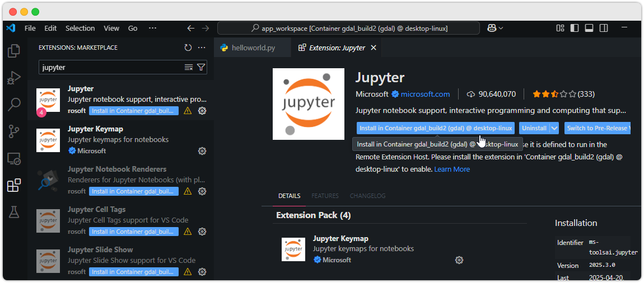Viewport: 644px width, 283px height.
Task: Click the ms-toolsai.jupyter identifier value
Action: (613, 247)
